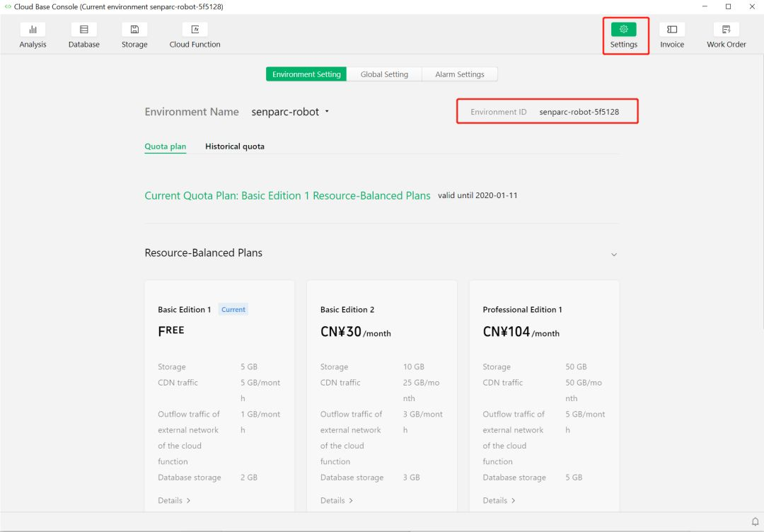
Task: Click the CN¥104 /month price
Action: click(521, 332)
